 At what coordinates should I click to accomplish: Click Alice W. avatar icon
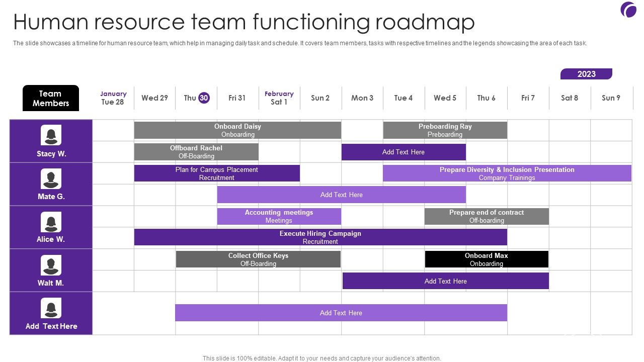click(x=51, y=222)
